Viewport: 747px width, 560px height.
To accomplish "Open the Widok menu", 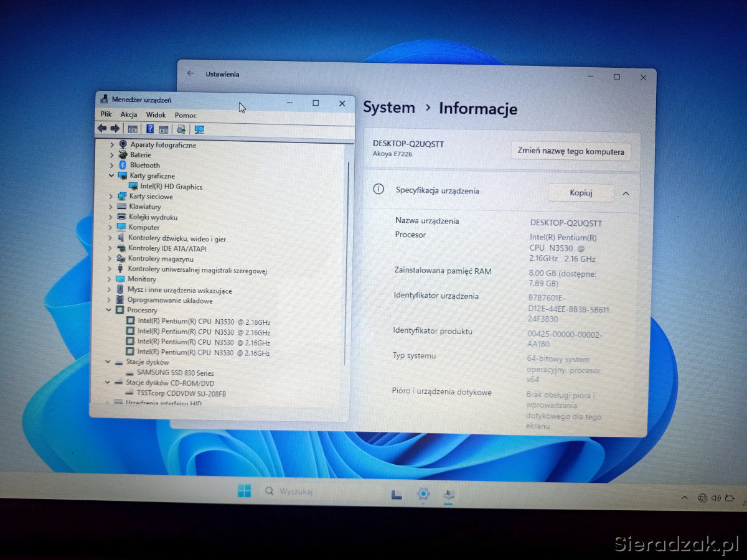I will click(156, 115).
